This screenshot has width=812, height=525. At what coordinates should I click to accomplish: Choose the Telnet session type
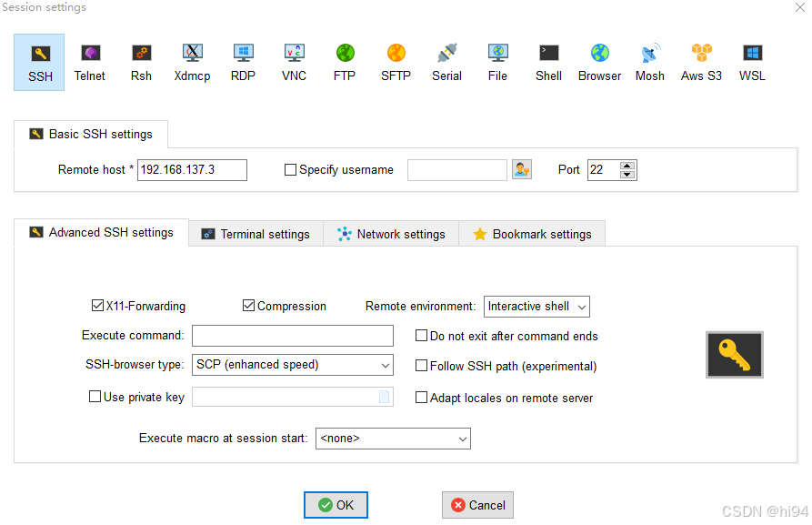[90, 62]
